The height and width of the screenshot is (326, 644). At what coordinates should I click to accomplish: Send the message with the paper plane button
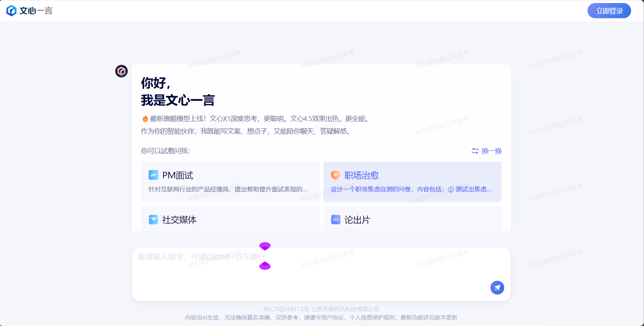[x=497, y=288]
